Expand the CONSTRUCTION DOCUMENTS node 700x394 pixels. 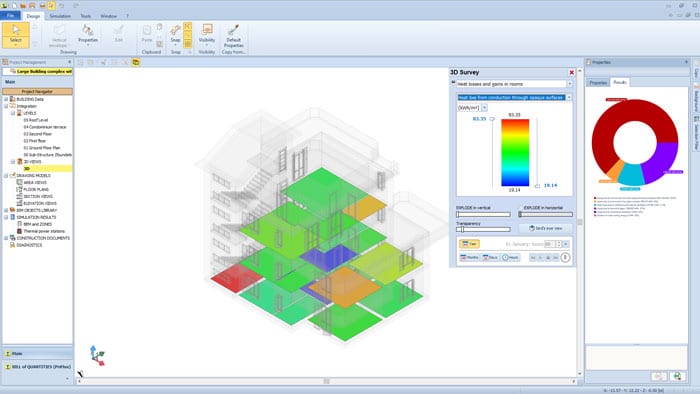coord(6,238)
